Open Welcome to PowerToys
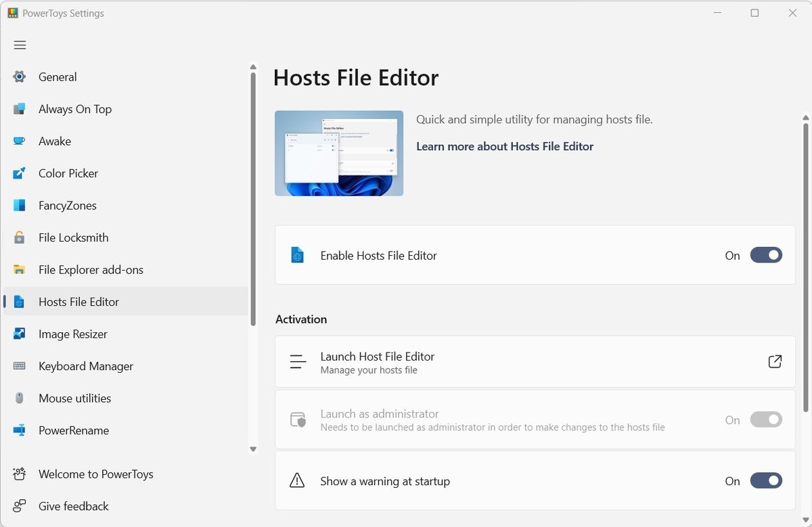 click(126, 474)
